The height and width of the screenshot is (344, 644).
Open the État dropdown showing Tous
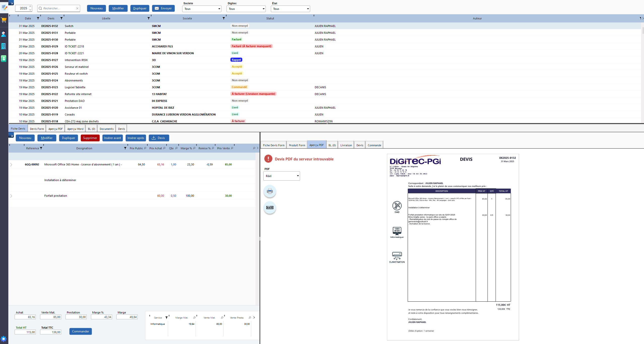tap(290, 9)
